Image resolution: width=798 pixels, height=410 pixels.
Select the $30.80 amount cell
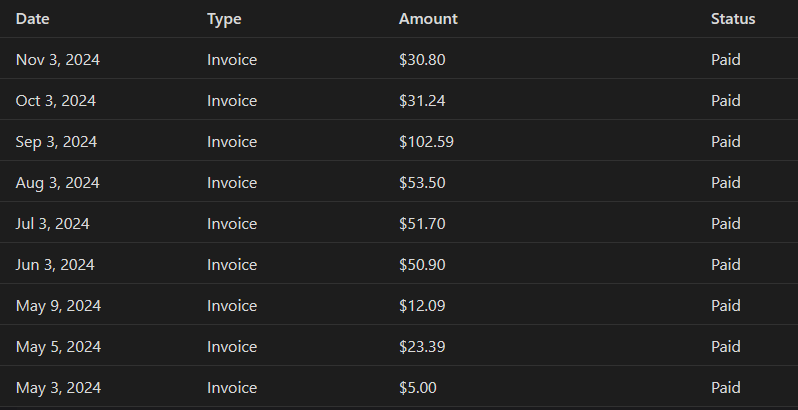pos(422,60)
